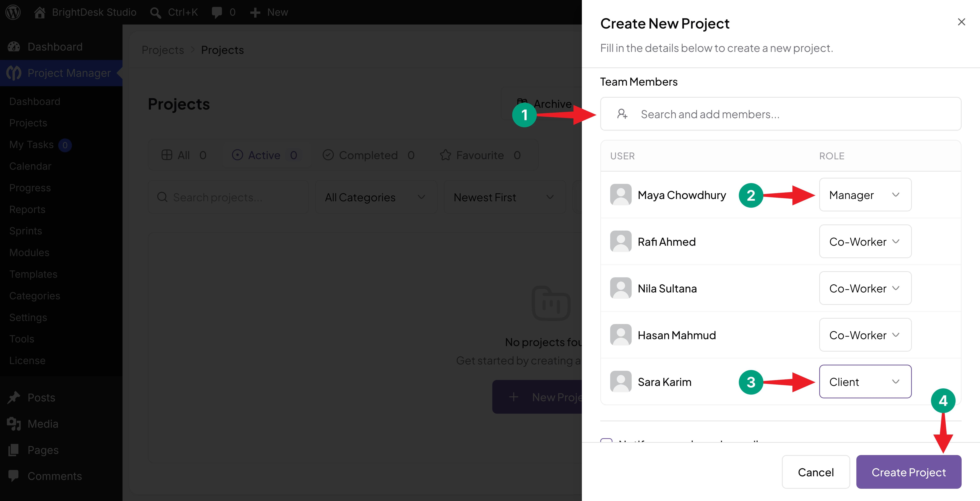The width and height of the screenshot is (980, 501).
Task: Open License in sidebar menu
Action: [27, 360]
